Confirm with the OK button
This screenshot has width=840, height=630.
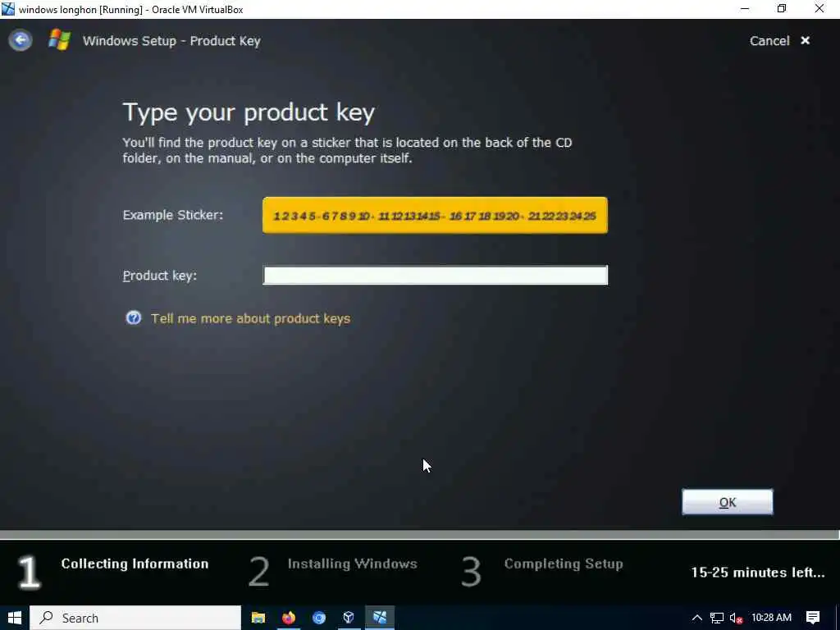[727, 502]
